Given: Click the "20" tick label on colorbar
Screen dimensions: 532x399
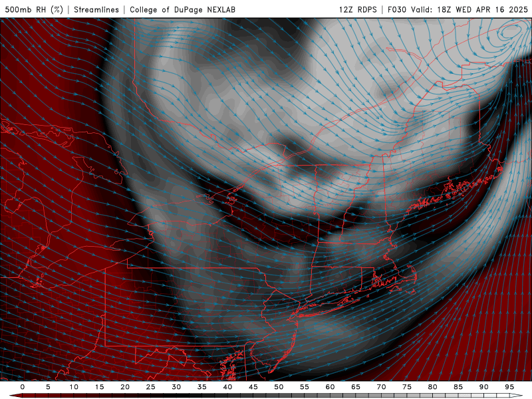Looking at the screenshot, I should 125,387.
